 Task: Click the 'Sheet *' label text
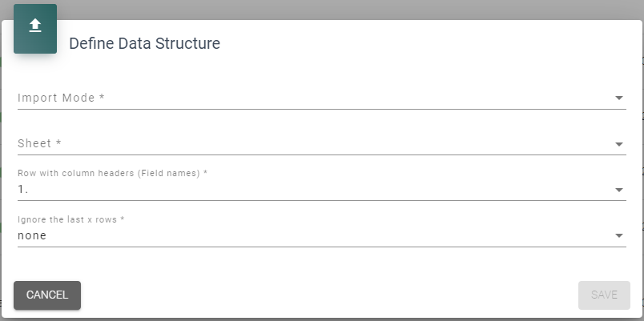tap(39, 143)
